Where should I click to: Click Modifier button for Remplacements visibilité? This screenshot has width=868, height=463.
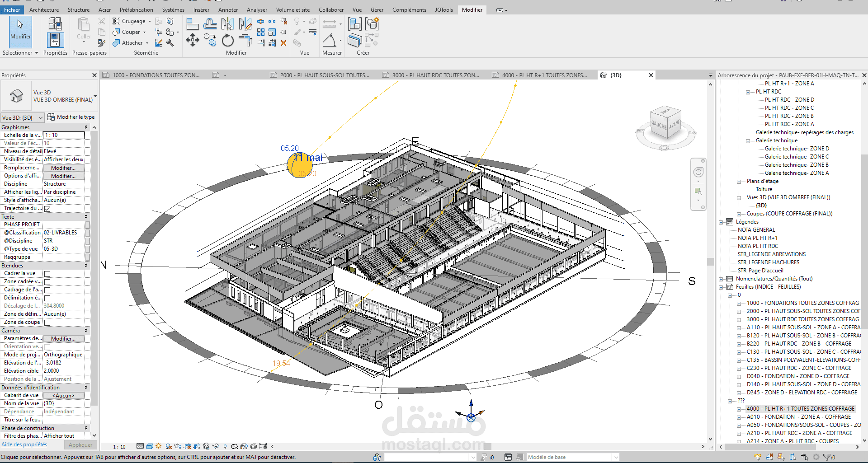(x=63, y=168)
